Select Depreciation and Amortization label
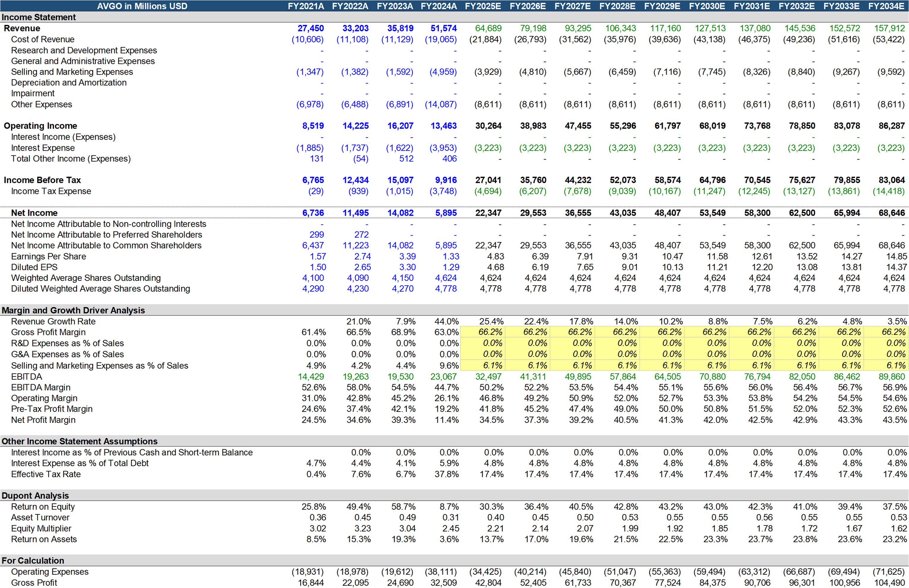The image size is (909, 588). click(69, 83)
